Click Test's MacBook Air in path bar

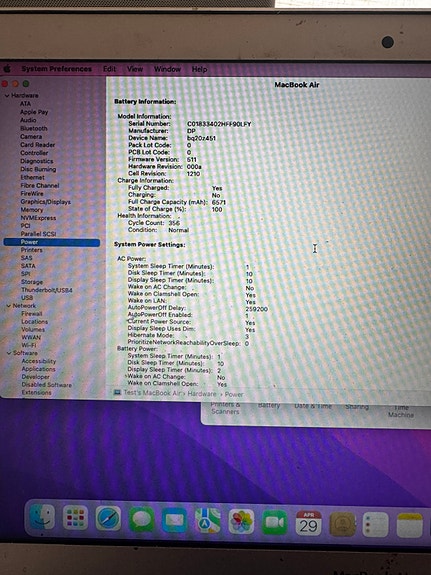pyautogui.click(x=152, y=393)
